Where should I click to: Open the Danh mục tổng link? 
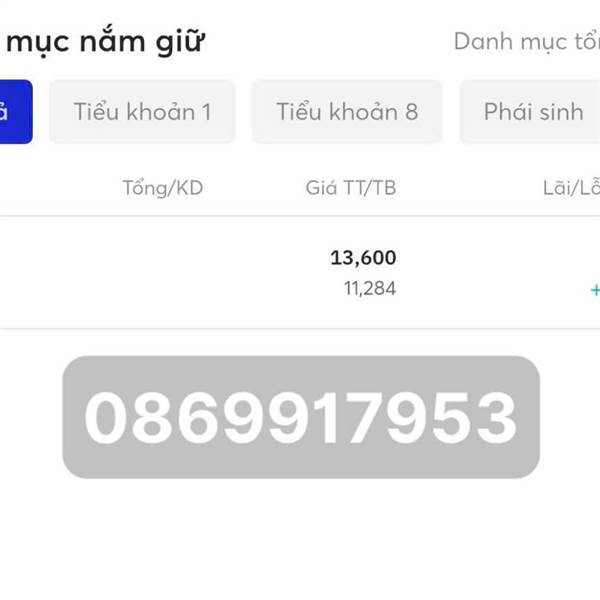click(x=527, y=41)
